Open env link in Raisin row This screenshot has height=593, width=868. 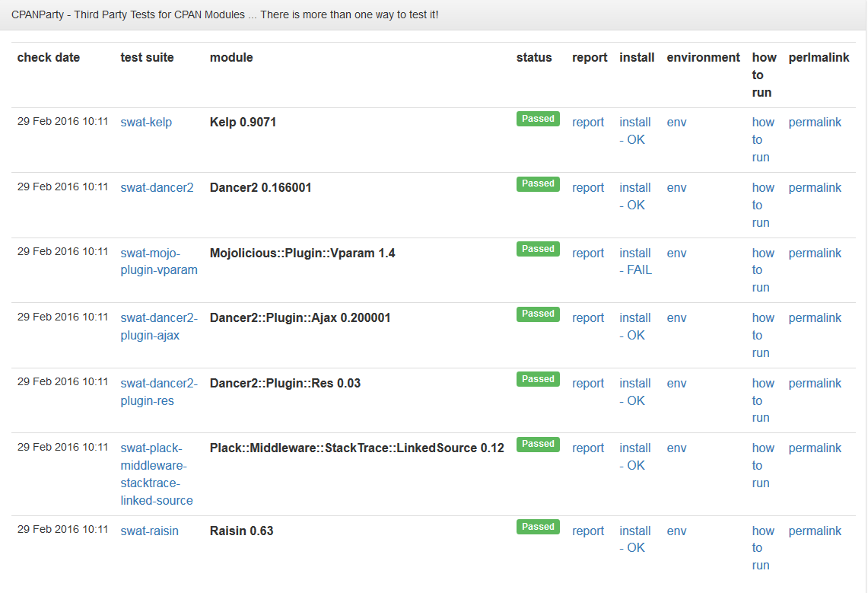pyautogui.click(x=676, y=531)
